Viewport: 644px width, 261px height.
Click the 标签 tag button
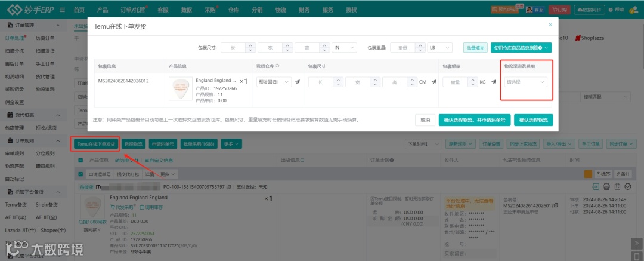click(603, 174)
